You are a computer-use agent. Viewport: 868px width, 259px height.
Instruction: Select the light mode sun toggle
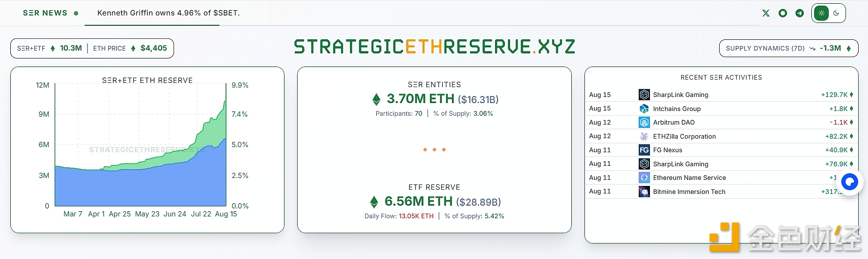[x=822, y=13]
